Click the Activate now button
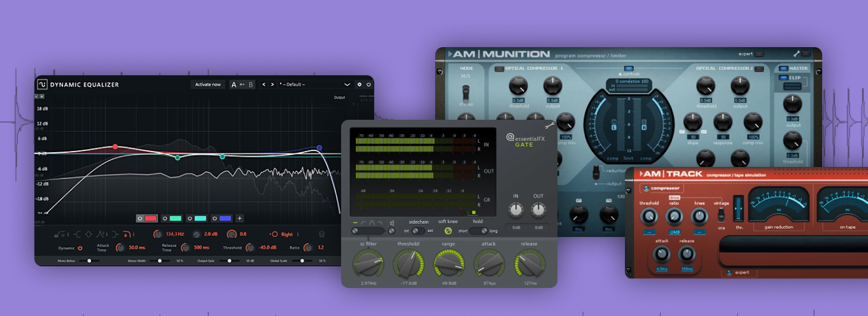868x316 pixels. (x=208, y=84)
